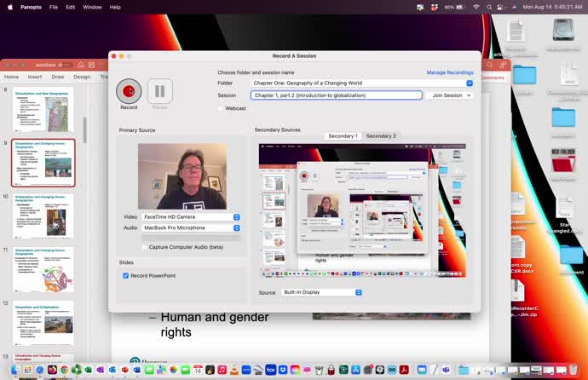Viewport: 588px width, 380px height.
Task: Click the Session name text field
Action: coord(336,95)
